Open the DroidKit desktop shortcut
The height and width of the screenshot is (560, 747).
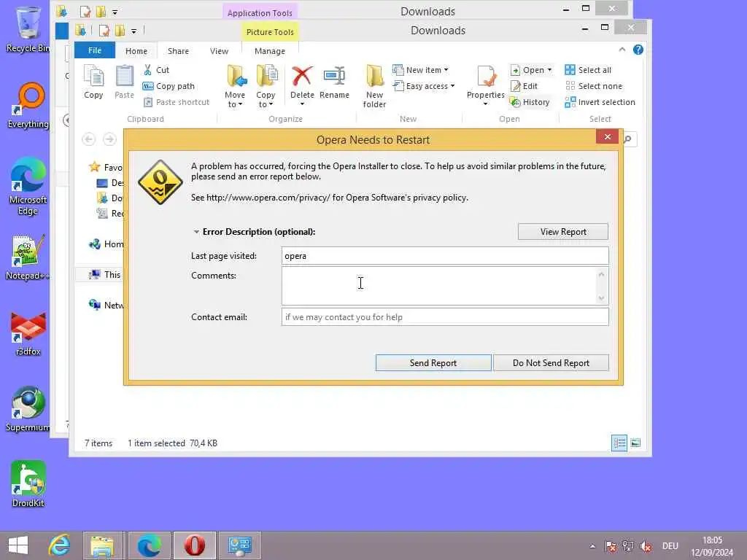[x=28, y=485]
